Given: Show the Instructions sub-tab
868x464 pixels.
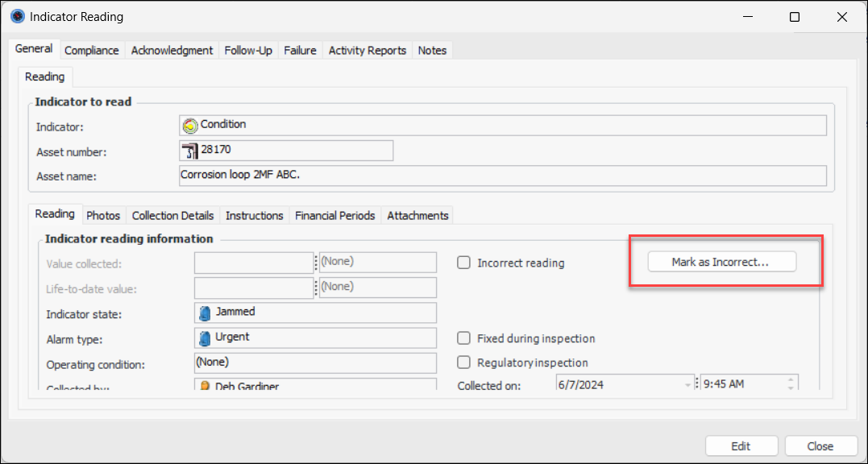Looking at the screenshot, I should point(255,216).
